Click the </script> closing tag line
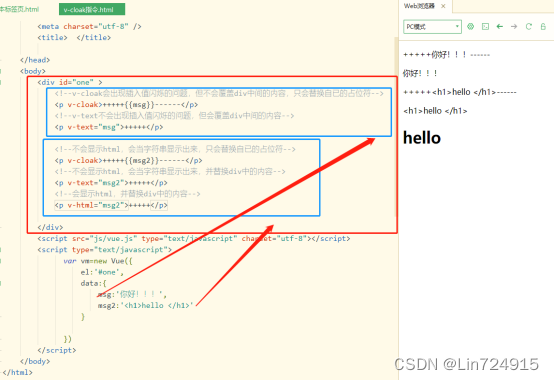The height and width of the screenshot is (380, 554). 57,350
